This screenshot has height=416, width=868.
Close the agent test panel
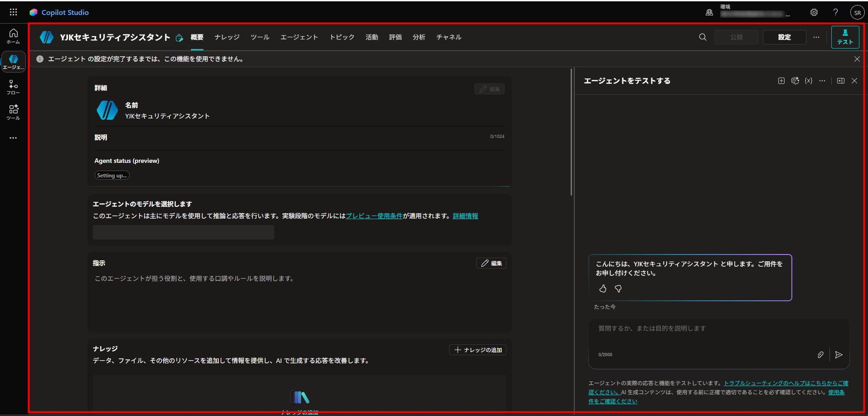(854, 81)
